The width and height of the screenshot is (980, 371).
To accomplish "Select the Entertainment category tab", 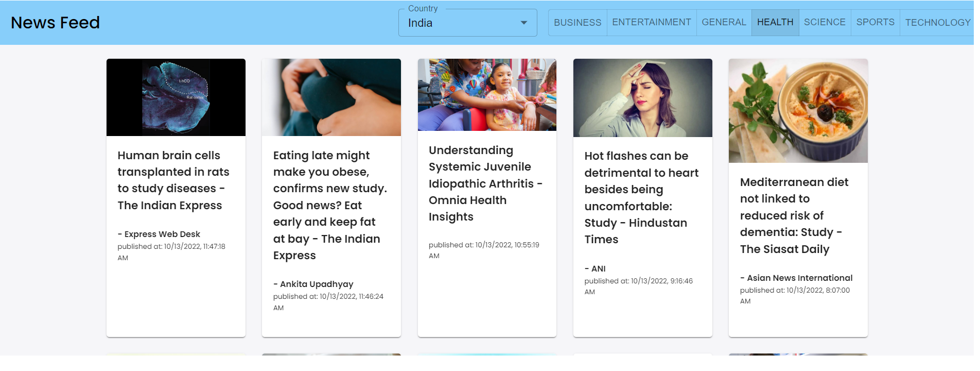I will click(651, 22).
